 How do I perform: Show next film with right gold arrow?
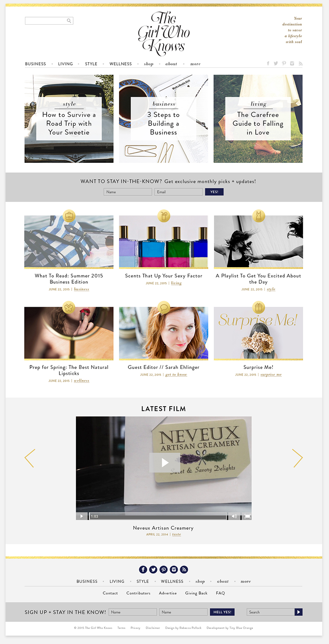(x=297, y=458)
